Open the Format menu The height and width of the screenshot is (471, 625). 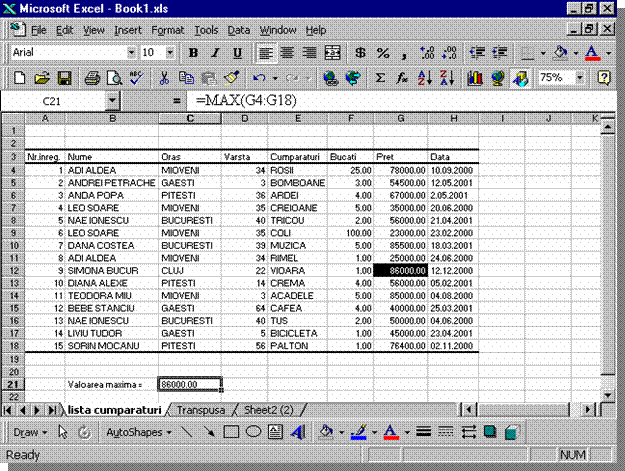click(x=168, y=30)
